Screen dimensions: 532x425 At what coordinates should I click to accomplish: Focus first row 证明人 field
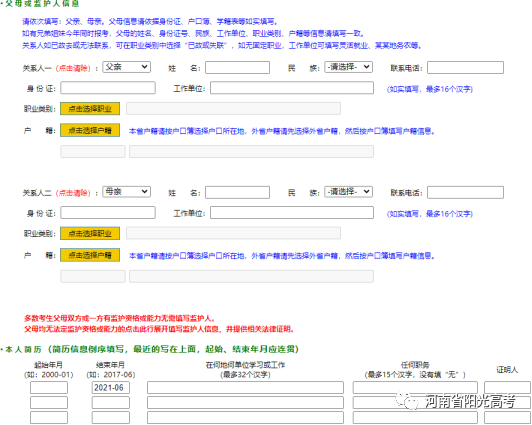507,388
